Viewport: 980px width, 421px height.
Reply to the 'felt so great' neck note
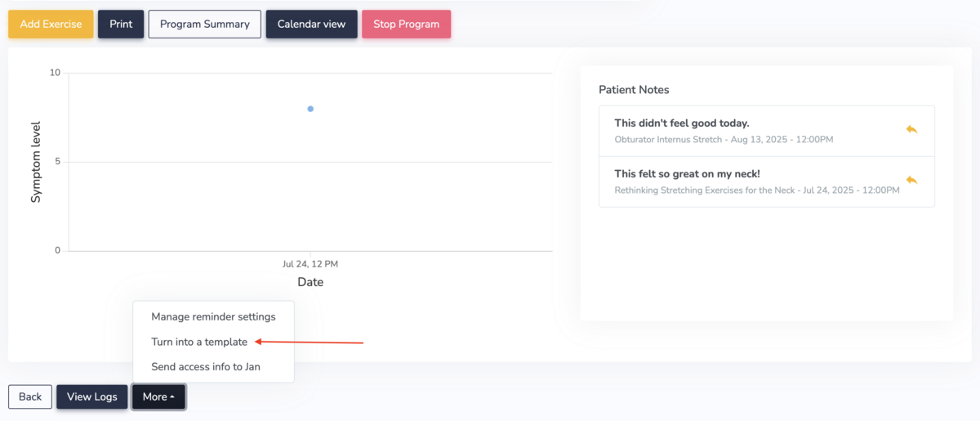(911, 180)
